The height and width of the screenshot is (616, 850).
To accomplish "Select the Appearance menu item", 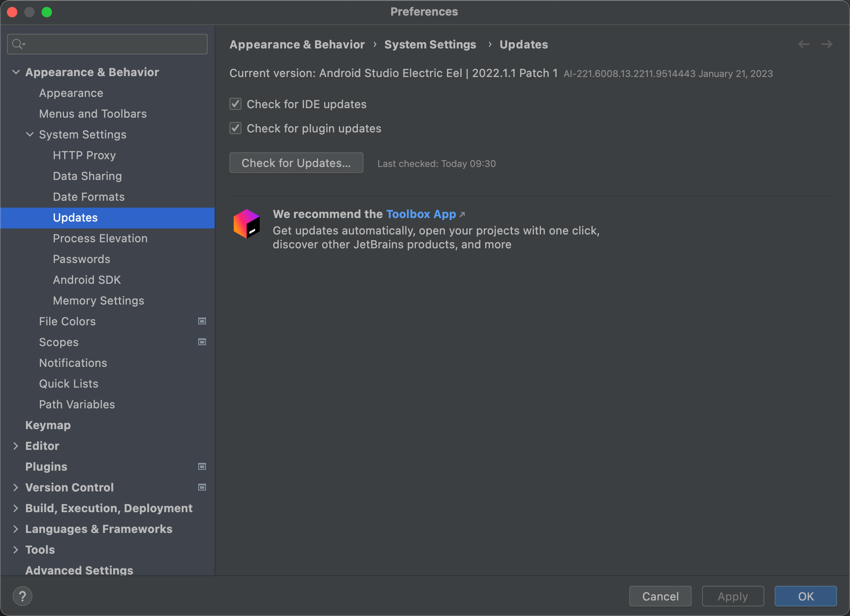I will [71, 92].
